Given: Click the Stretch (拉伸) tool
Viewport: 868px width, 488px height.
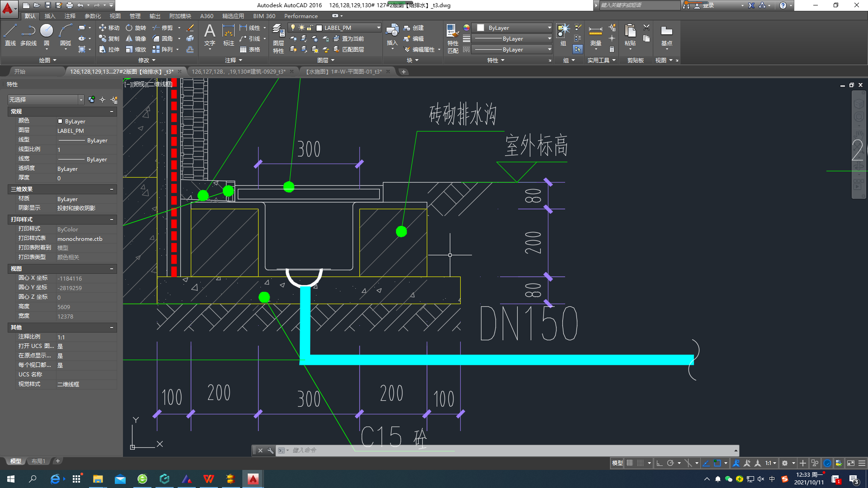Looking at the screenshot, I should (x=109, y=49).
